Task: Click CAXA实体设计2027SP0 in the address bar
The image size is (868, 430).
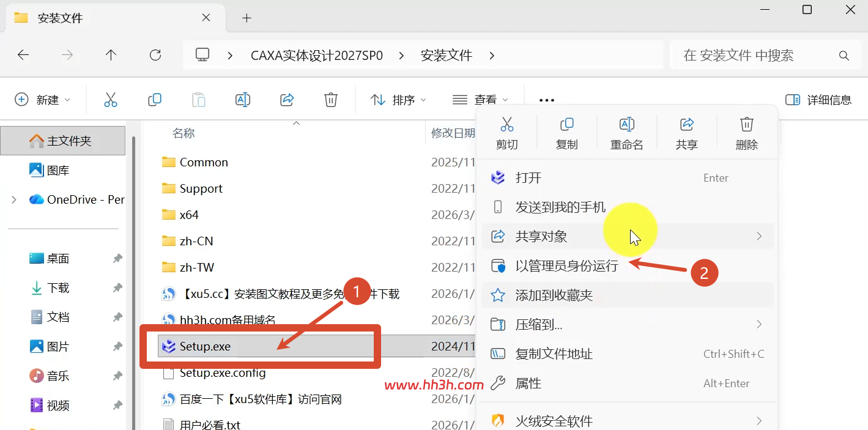Action: [317, 56]
